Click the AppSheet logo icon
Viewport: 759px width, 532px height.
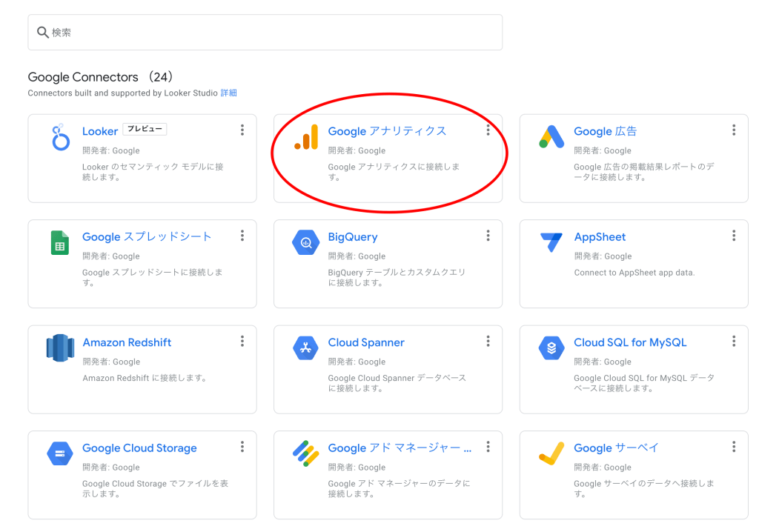click(551, 242)
